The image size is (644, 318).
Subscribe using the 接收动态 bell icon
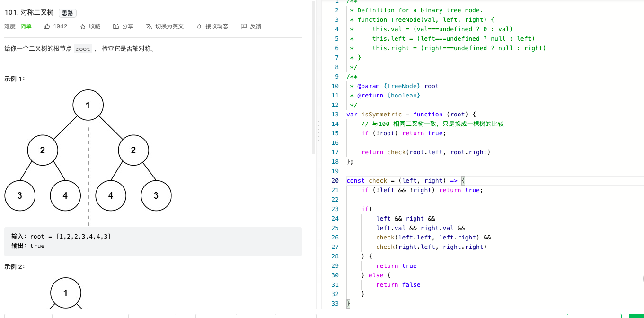pyautogui.click(x=199, y=26)
